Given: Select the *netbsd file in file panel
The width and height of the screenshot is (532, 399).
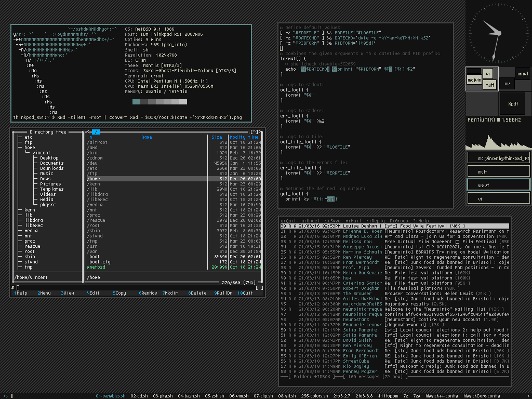Looking at the screenshot, I should pyautogui.click(x=174, y=267).
